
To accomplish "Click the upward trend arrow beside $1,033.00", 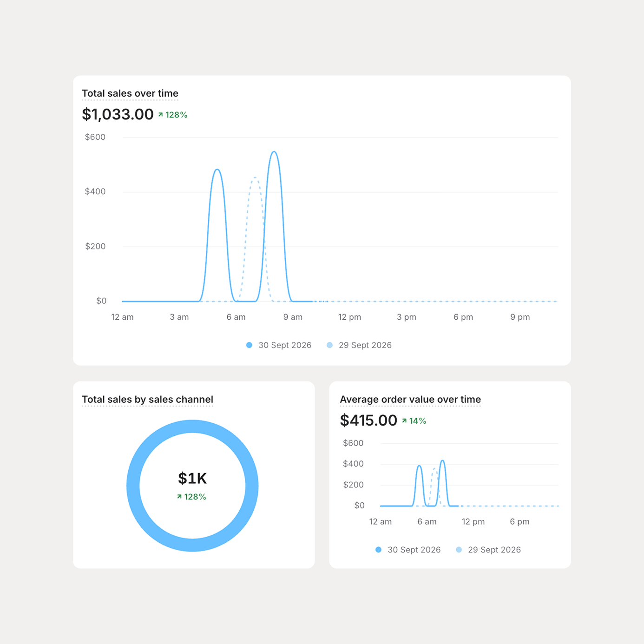I will click(160, 115).
